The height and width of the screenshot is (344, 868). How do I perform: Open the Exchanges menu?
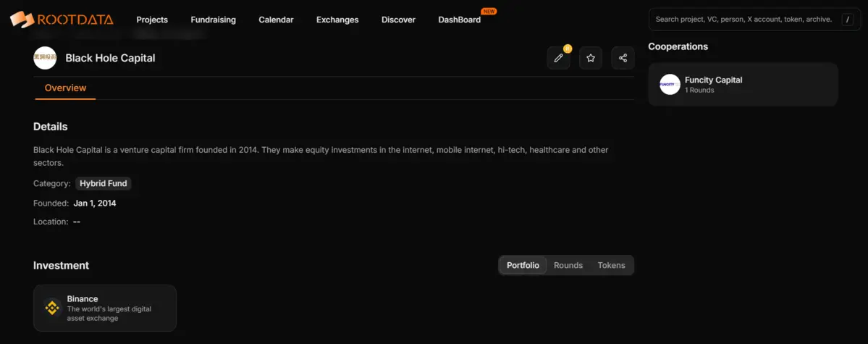[x=337, y=20]
